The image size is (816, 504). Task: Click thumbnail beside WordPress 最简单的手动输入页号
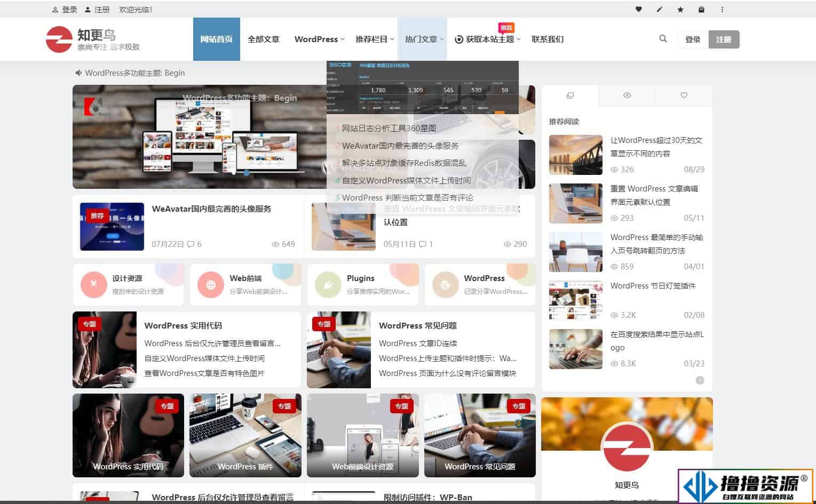coord(576,252)
